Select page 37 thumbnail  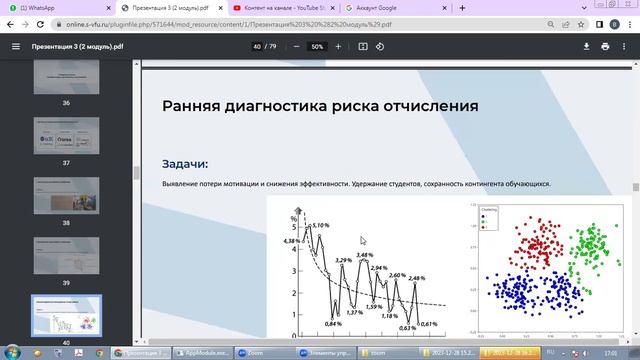[x=66, y=136]
